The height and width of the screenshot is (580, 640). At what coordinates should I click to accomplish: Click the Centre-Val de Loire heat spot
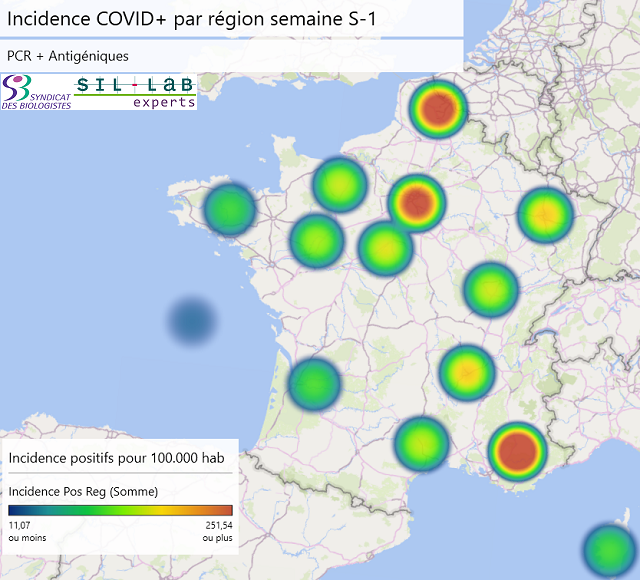(x=386, y=248)
